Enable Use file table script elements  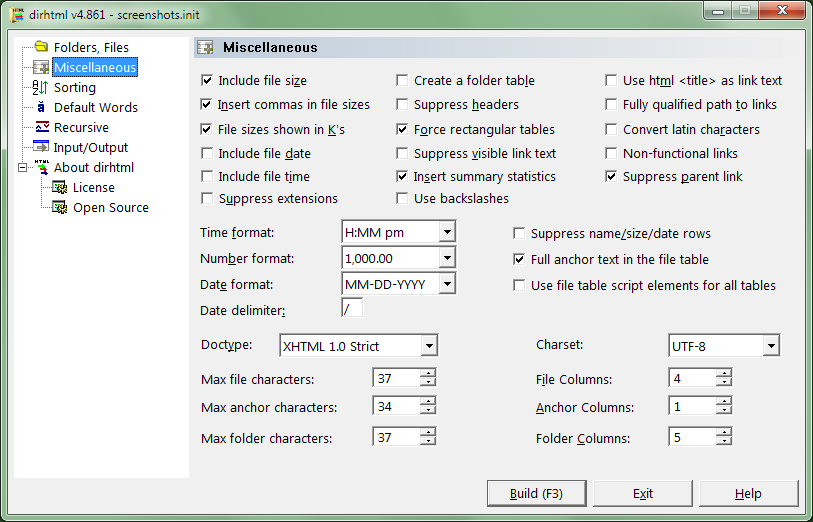tap(519, 285)
